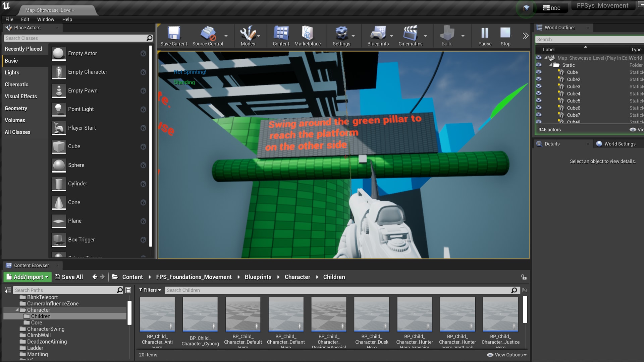Open the Marketplace from the toolbar
644x362 pixels.
pos(307,33)
